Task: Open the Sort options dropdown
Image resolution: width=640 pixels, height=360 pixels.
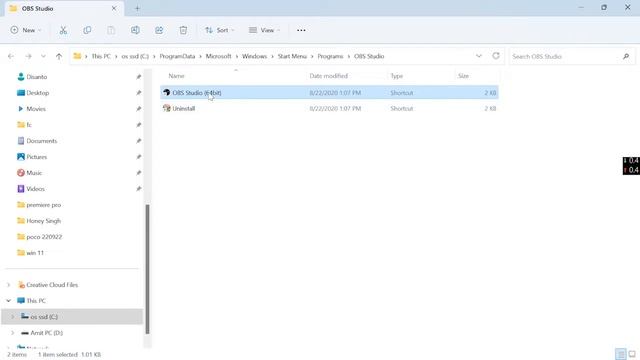Action: pyautogui.click(x=220, y=30)
